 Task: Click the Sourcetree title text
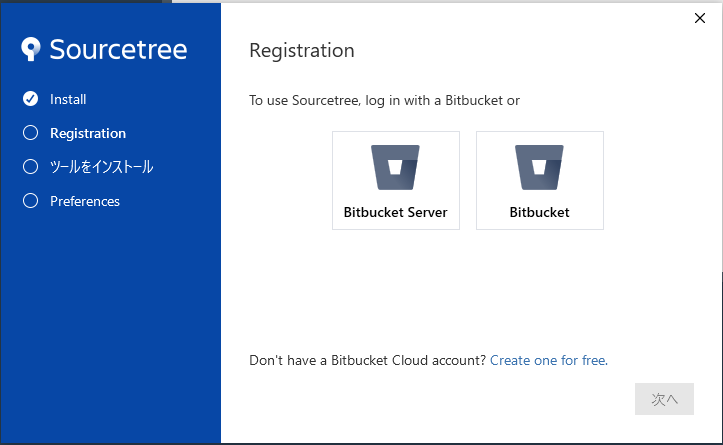pyautogui.click(x=119, y=49)
